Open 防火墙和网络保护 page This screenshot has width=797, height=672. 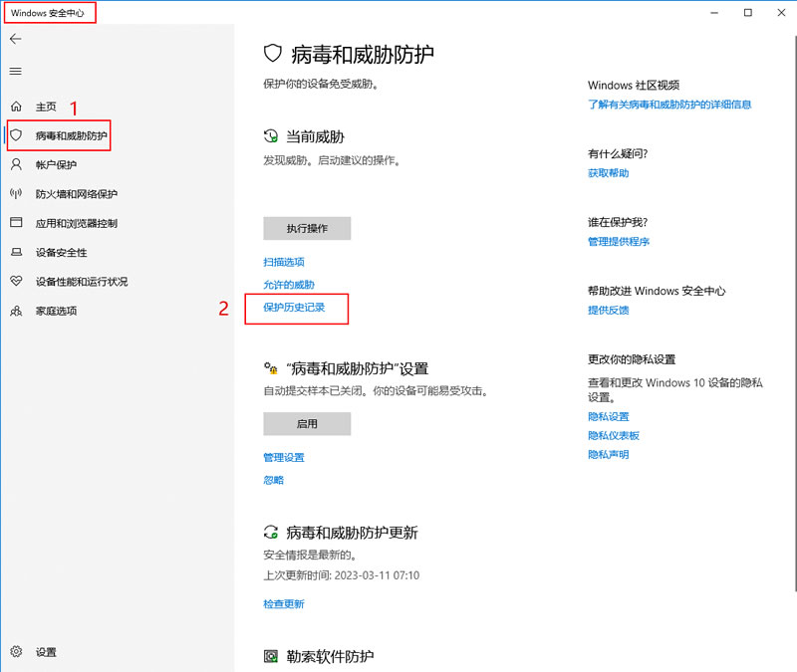pos(77,194)
